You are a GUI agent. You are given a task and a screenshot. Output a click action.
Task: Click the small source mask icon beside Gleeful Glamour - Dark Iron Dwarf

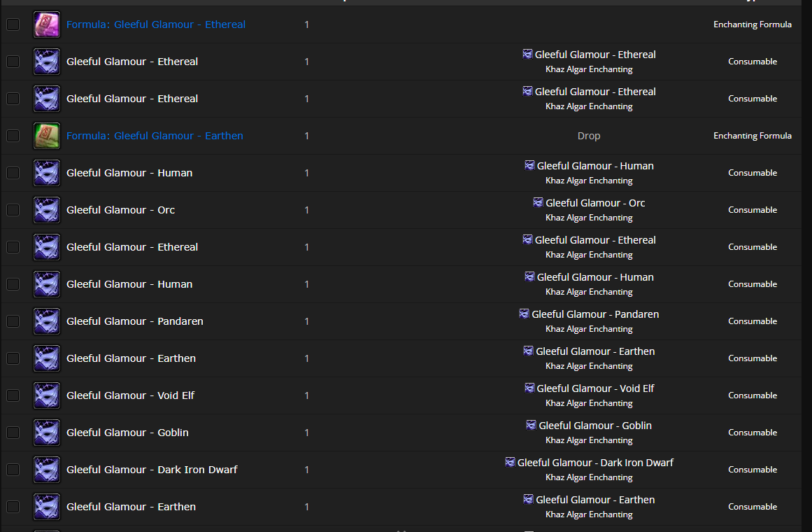(x=510, y=462)
